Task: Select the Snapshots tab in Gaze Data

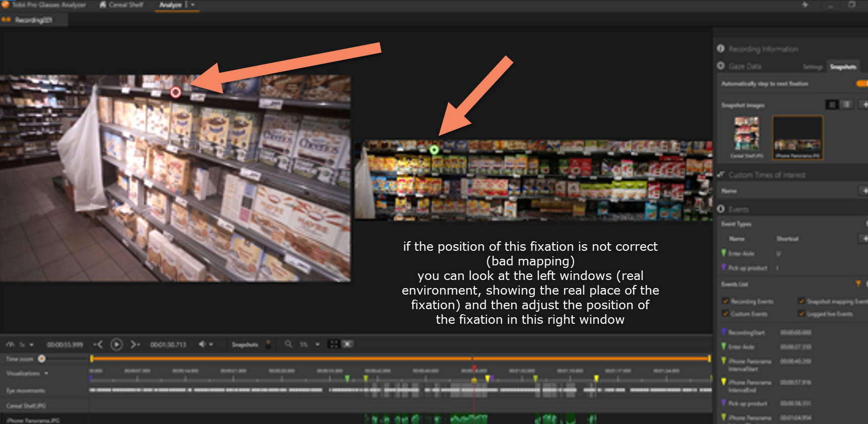Action: pyautogui.click(x=843, y=66)
